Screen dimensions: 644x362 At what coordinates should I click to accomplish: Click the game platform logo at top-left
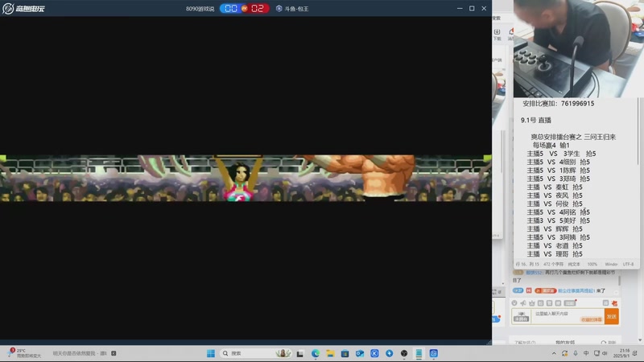(23, 8)
